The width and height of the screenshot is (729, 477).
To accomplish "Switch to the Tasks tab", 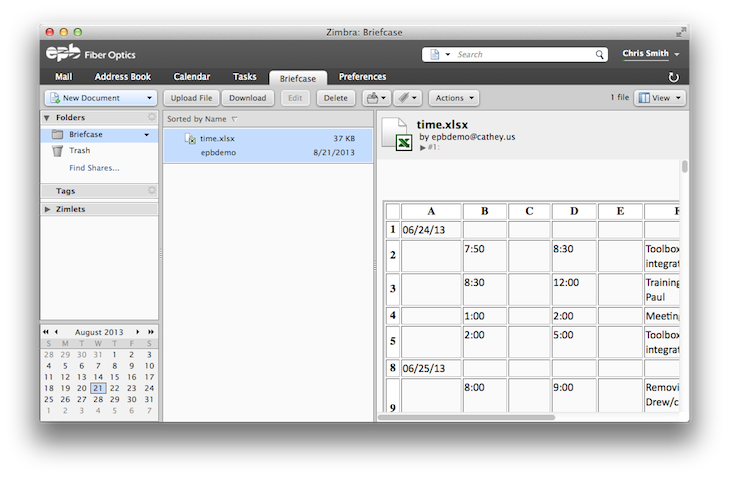I will tap(245, 77).
